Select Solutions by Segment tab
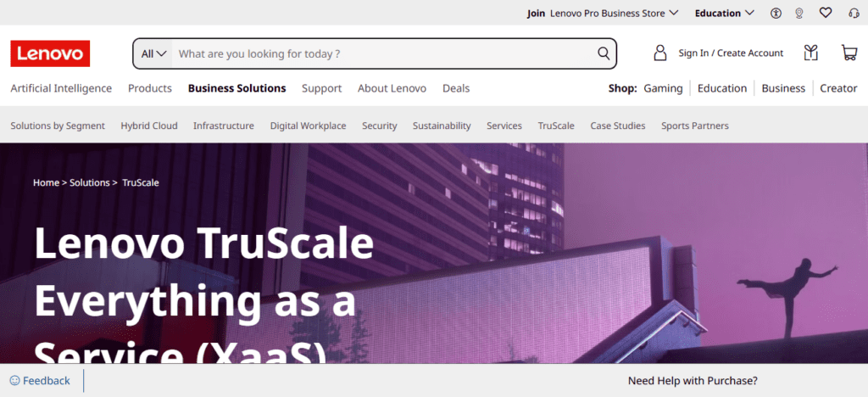868x397 pixels. click(x=58, y=126)
